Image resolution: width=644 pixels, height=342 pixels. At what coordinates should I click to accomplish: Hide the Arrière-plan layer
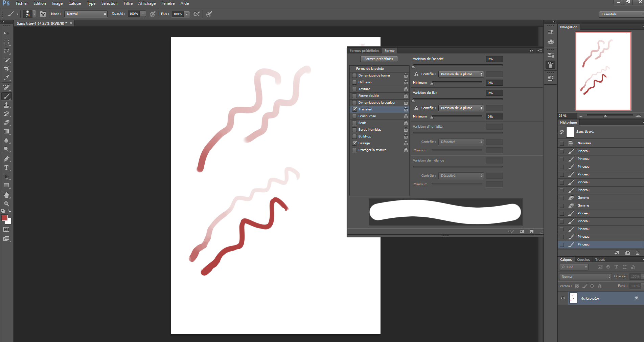(x=563, y=298)
